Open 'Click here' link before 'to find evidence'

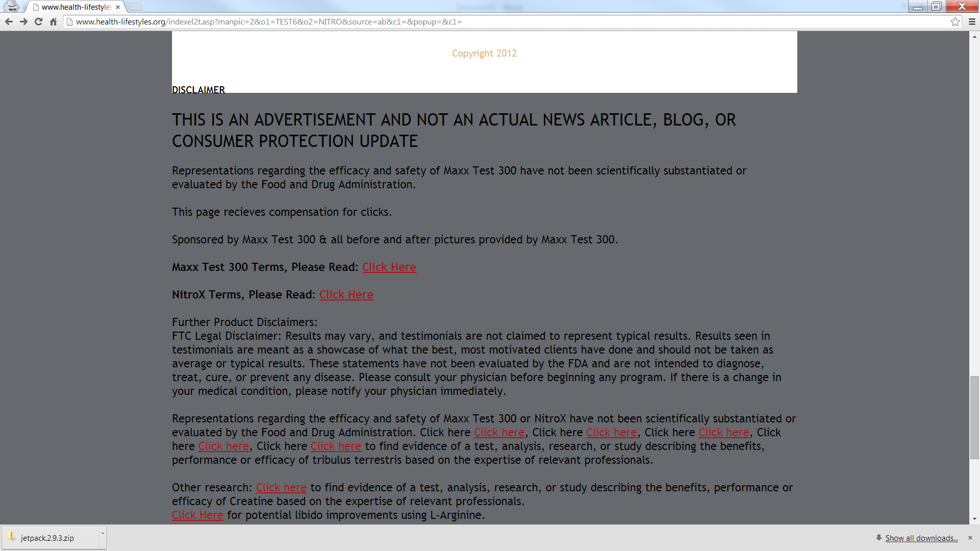(x=335, y=446)
